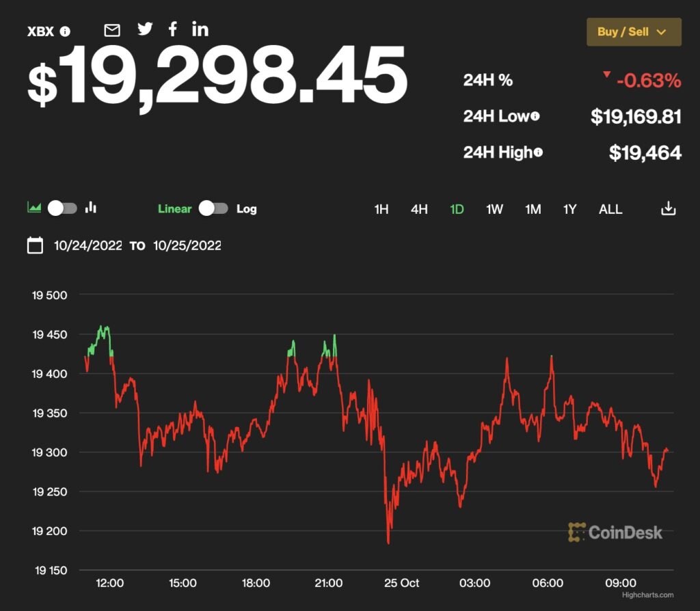700x611 pixels.
Task: Click the 19 150 axis label
Action: coord(51,571)
